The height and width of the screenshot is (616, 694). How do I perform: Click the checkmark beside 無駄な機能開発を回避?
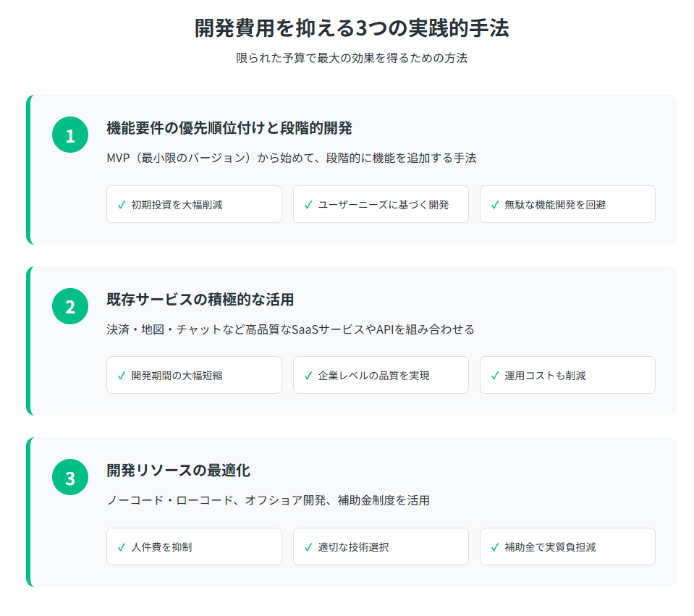click(x=495, y=205)
